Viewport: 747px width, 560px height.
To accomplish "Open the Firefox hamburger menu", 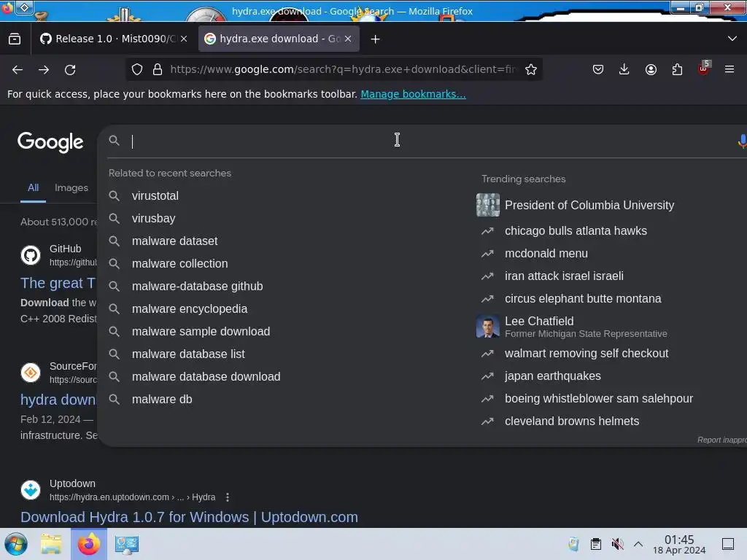I will [729, 69].
